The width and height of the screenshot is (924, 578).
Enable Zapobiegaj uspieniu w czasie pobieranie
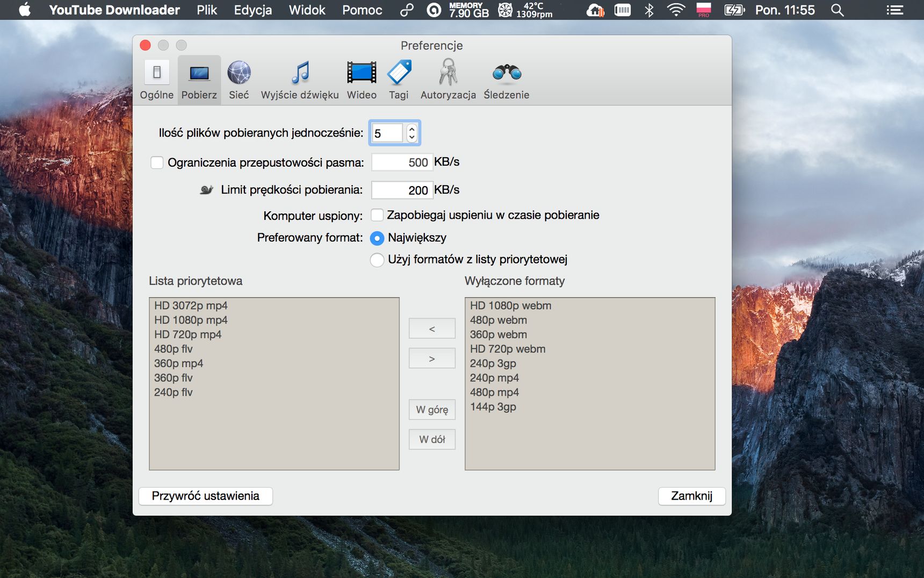(377, 215)
